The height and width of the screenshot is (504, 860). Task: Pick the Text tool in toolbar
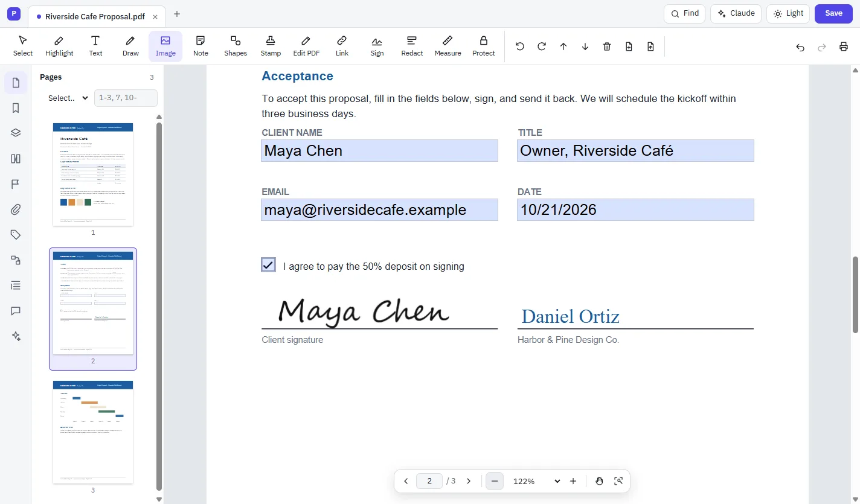pos(95,46)
